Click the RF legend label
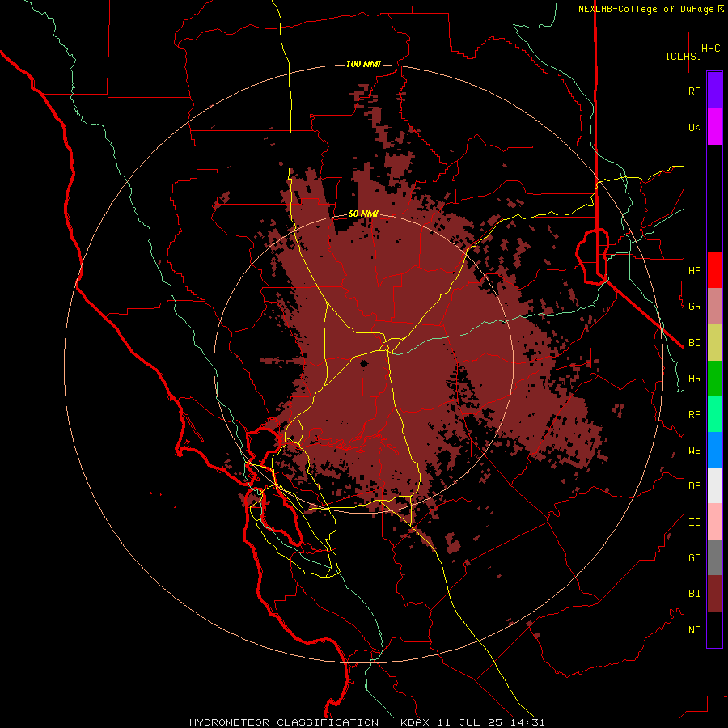The image size is (728, 728). [x=695, y=91]
